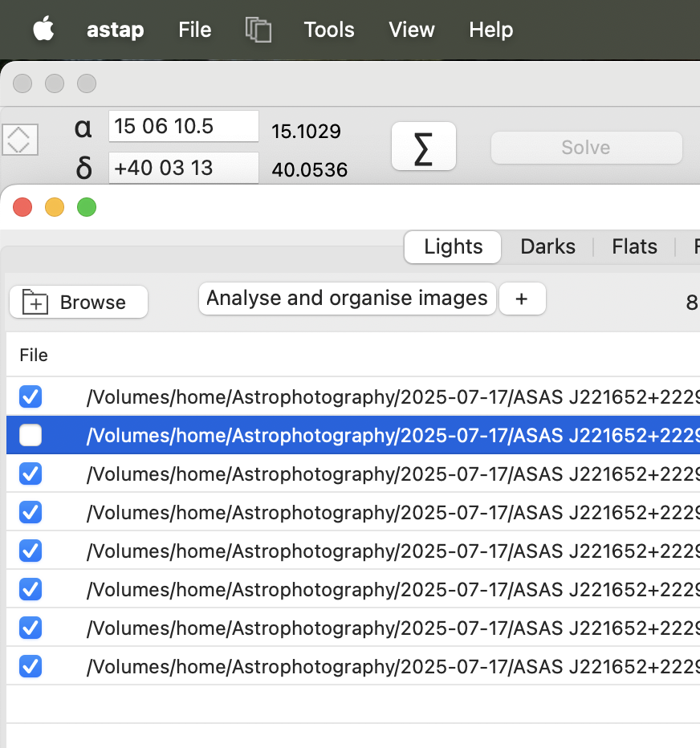Open the View menu
700x748 pixels.
412,30
